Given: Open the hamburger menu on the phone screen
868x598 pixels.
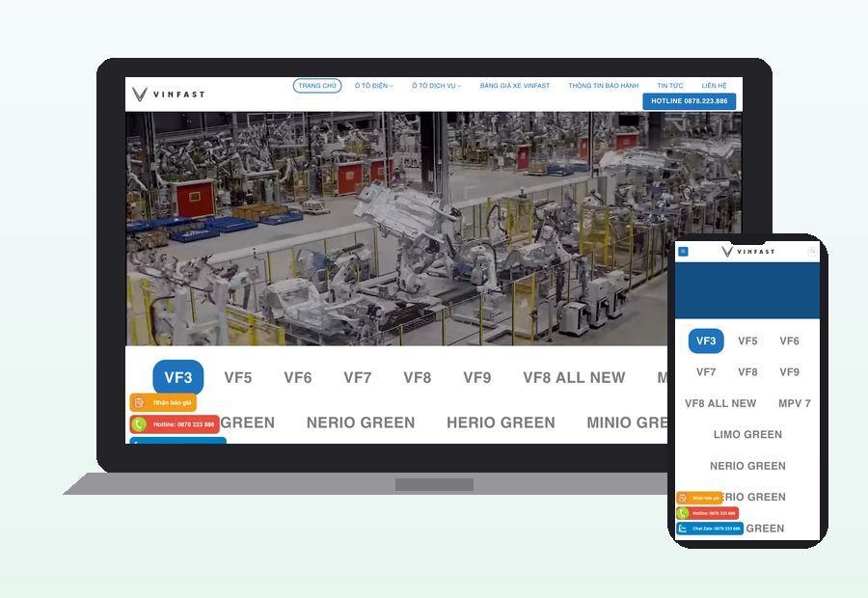Looking at the screenshot, I should [683, 252].
